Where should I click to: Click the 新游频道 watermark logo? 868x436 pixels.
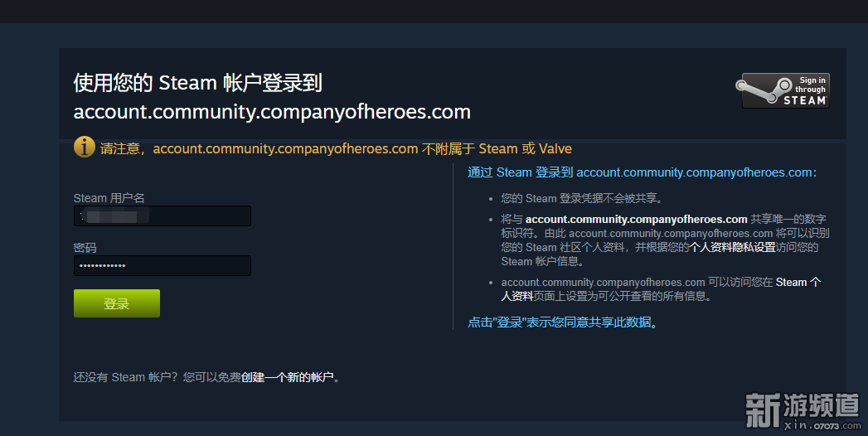click(x=802, y=406)
